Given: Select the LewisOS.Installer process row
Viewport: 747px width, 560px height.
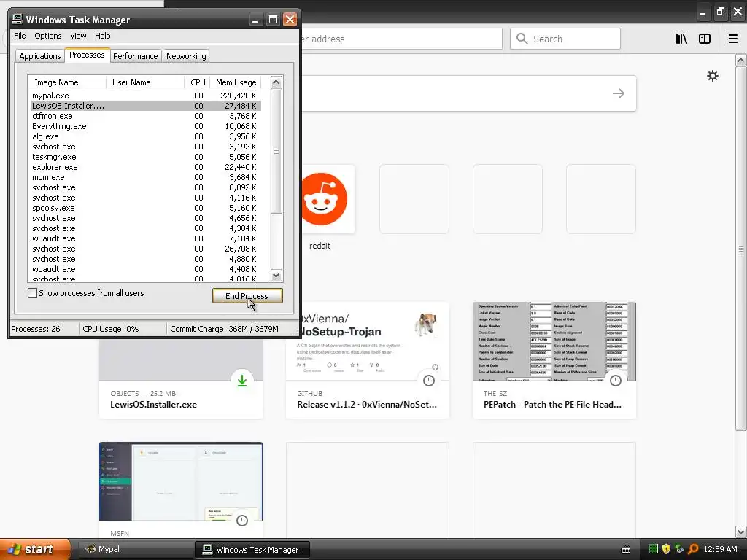Looking at the screenshot, I should pos(145,106).
